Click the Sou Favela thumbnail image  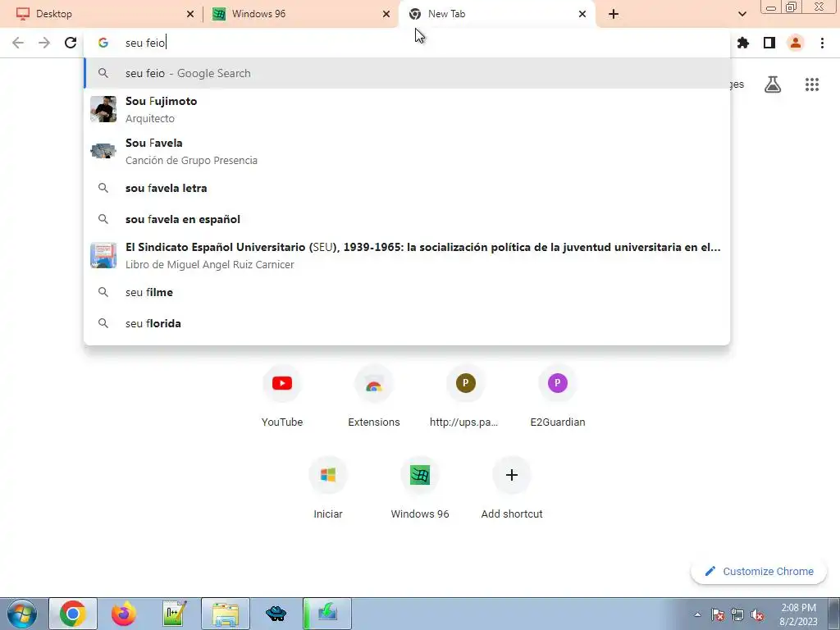(103, 151)
